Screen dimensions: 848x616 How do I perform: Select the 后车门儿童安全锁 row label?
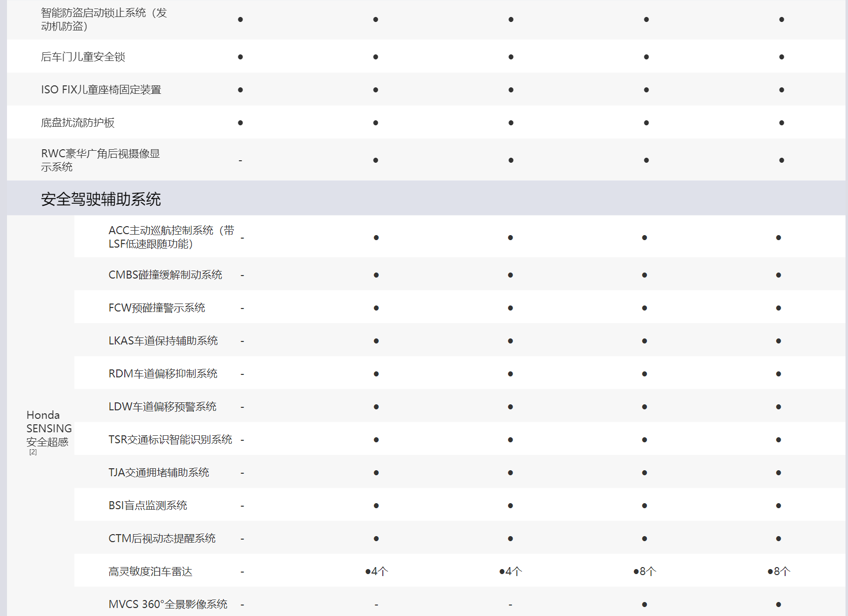[x=83, y=57]
